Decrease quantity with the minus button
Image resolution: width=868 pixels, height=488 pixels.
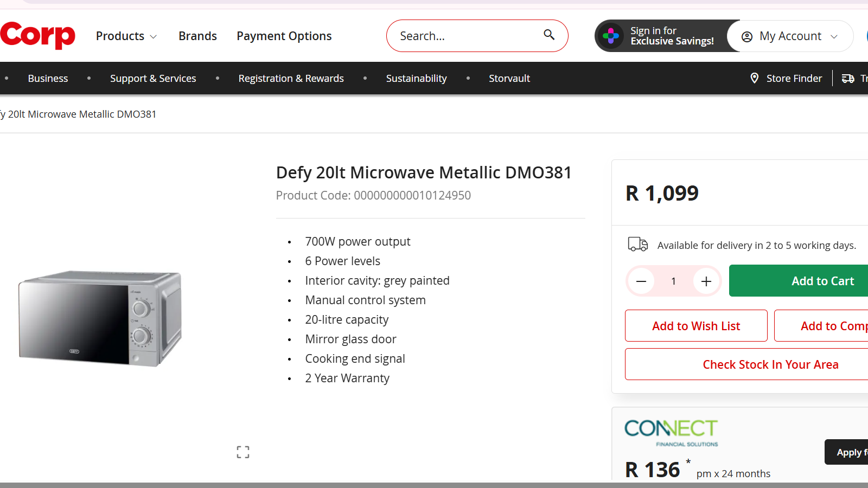click(641, 281)
